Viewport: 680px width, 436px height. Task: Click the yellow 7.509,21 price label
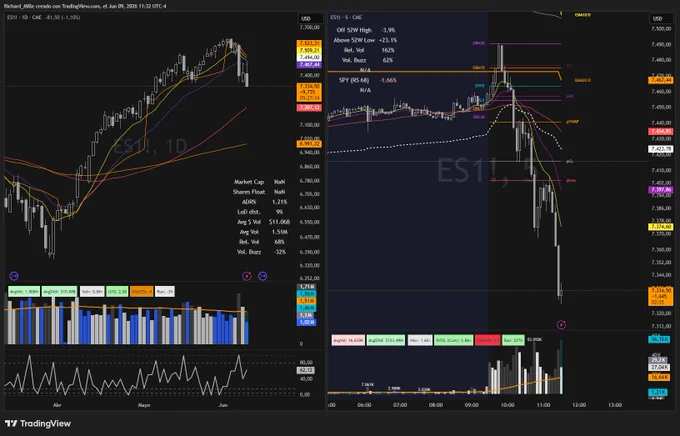tap(309, 50)
